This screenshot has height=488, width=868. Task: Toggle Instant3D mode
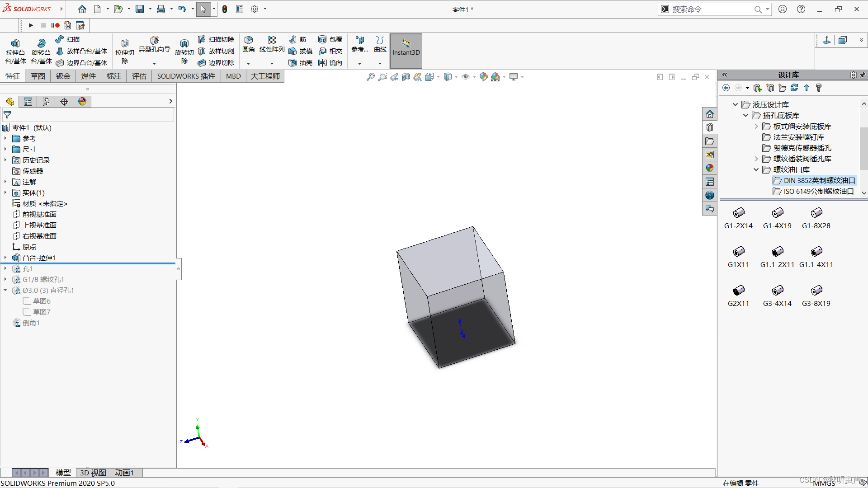tap(406, 51)
